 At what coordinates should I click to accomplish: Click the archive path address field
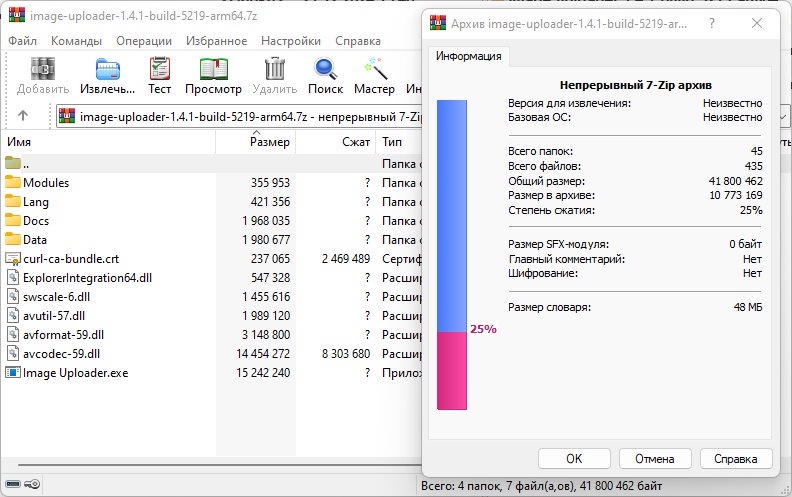point(239,117)
